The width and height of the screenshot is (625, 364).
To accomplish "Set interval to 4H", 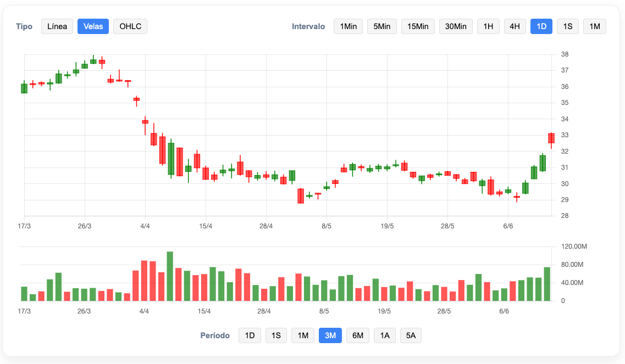I will [x=515, y=26].
